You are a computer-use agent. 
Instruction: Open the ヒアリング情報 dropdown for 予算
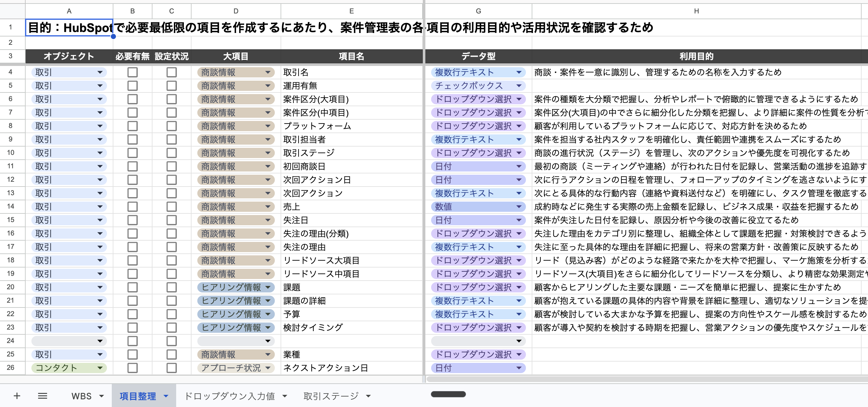click(x=236, y=314)
